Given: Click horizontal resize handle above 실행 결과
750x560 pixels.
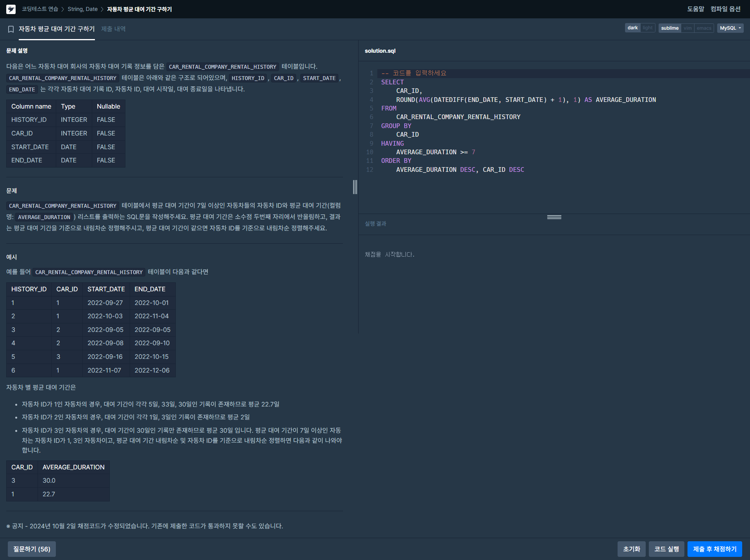Looking at the screenshot, I should [x=554, y=217].
